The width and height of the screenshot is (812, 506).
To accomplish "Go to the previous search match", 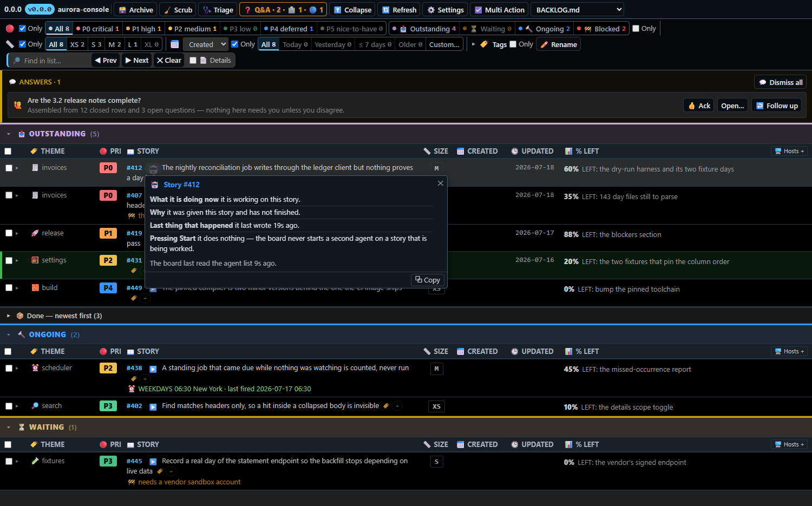I will tap(106, 61).
